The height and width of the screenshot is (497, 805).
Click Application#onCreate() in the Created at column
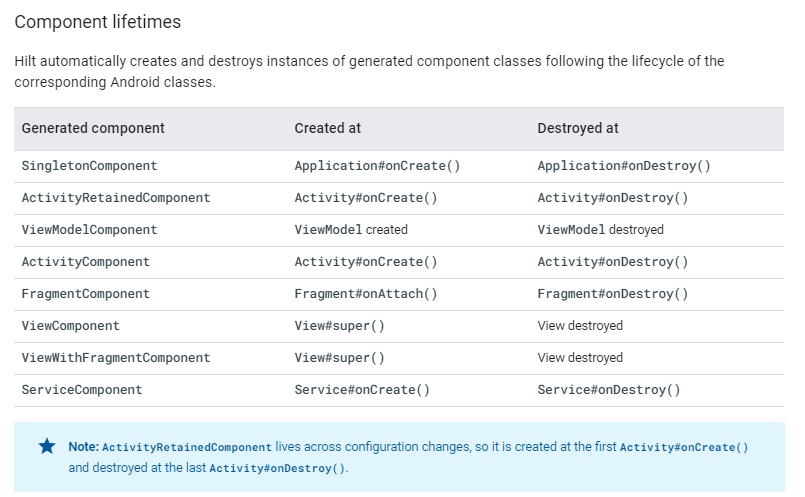(x=377, y=166)
